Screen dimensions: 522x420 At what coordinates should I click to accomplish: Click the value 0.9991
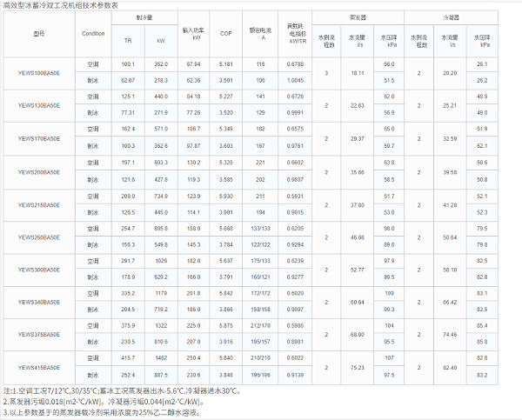[x=295, y=112]
